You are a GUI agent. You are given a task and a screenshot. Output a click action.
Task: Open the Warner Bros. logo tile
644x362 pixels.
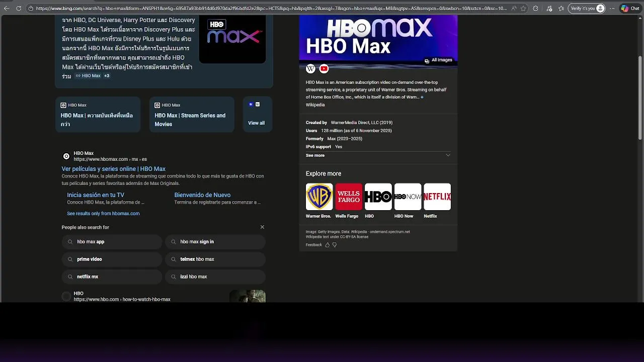pyautogui.click(x=319, y=197)
